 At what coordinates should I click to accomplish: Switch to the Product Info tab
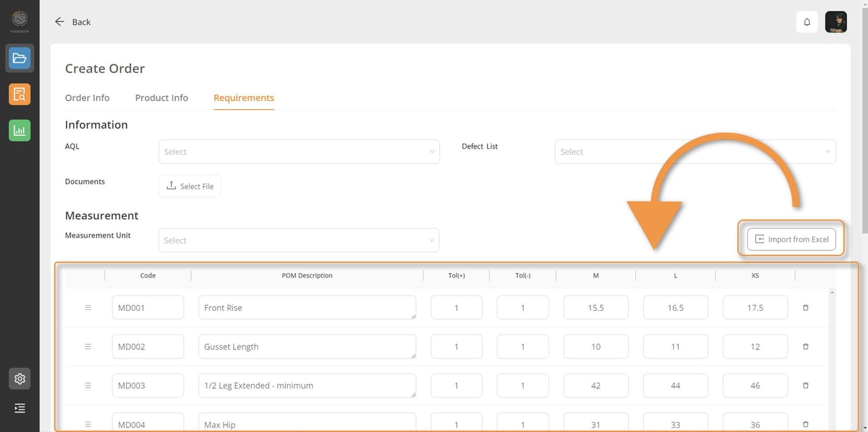click(x=161, y=98)
